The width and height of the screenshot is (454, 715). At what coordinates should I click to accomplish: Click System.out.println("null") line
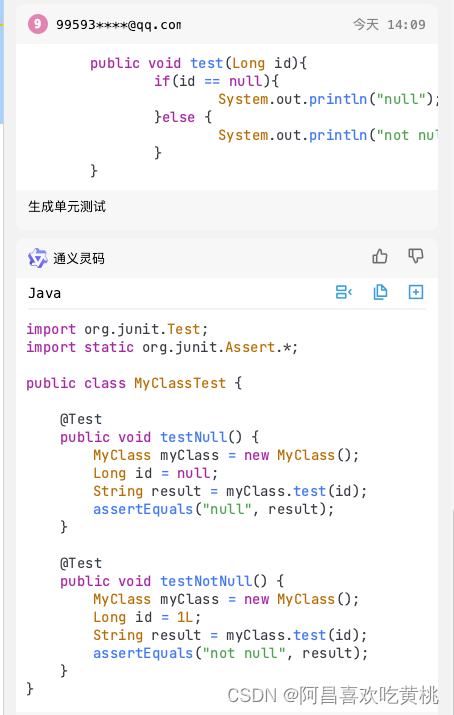tap(328, 99)
